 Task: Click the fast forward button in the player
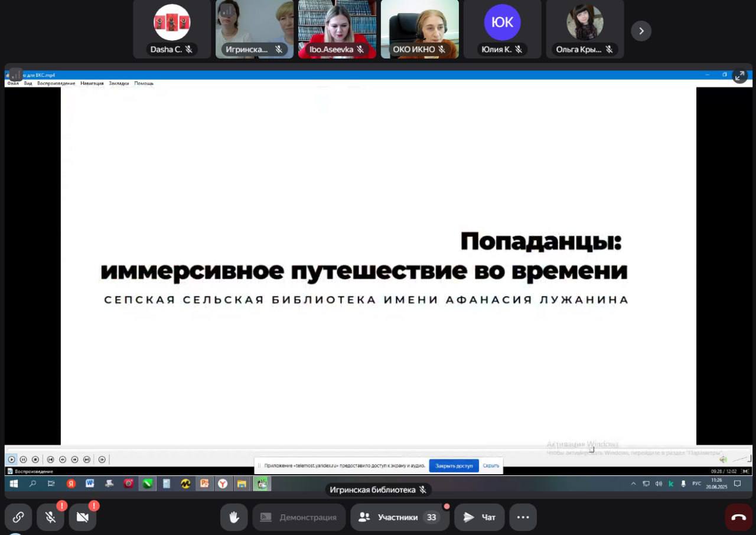coord(74,459)
